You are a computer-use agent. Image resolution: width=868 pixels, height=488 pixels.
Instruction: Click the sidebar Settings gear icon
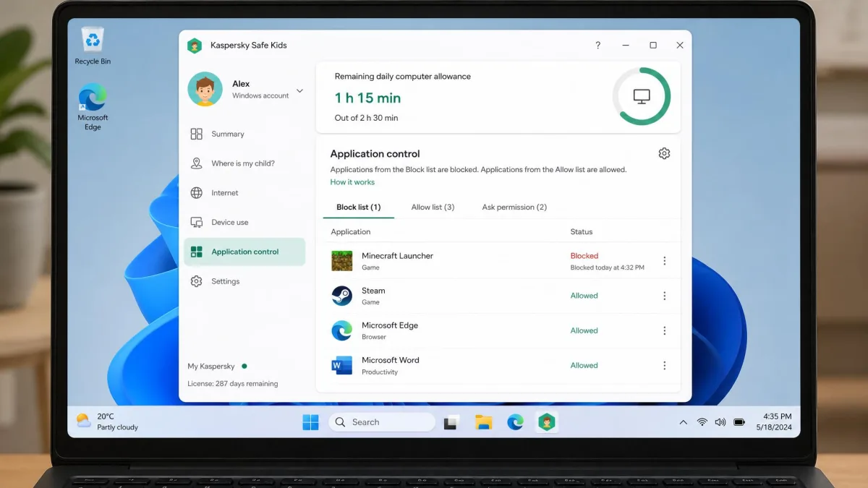tap(196, 281)
